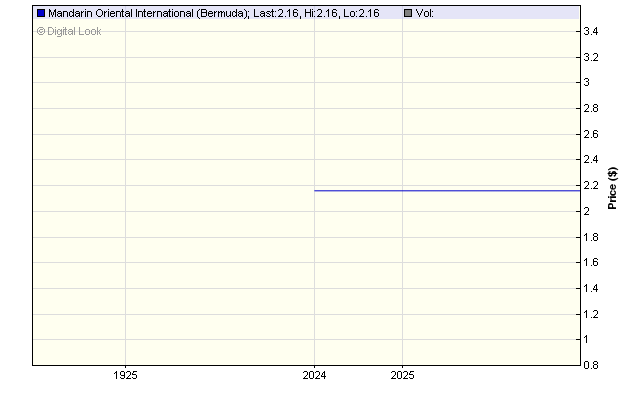
Task: Click the blue price line
Action: [x=447, y=190]
